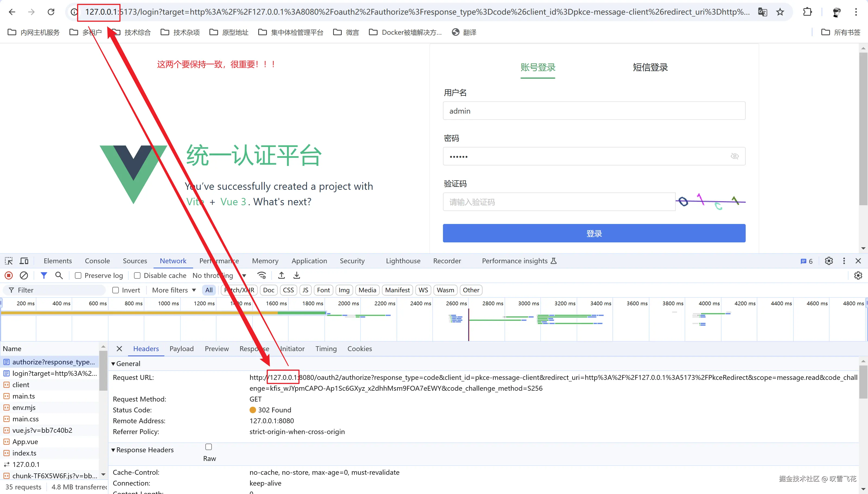Activate the DevTools inspect element picker
The image size is (868, 494).
tap(9, 261)
